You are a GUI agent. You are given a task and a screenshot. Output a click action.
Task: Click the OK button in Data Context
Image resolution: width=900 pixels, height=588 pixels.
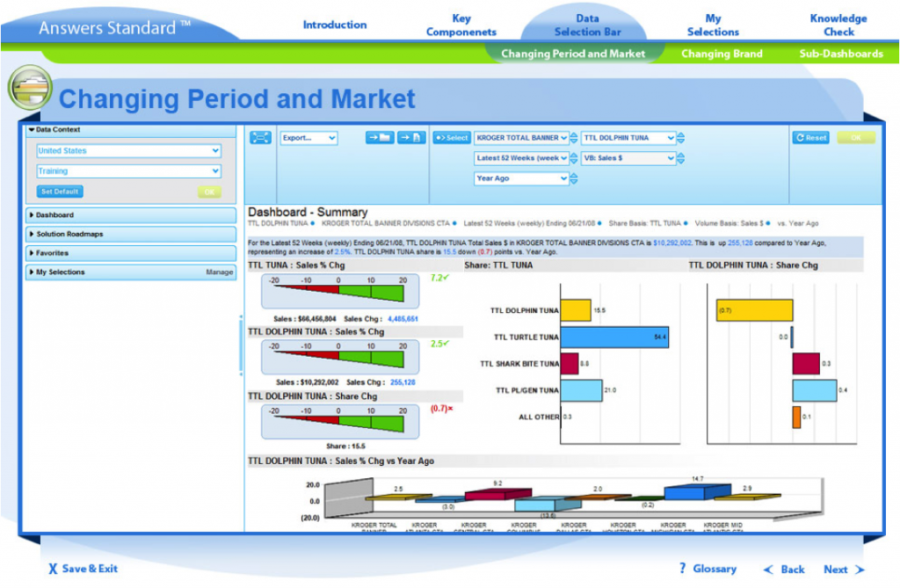click(x=209, y=192)
